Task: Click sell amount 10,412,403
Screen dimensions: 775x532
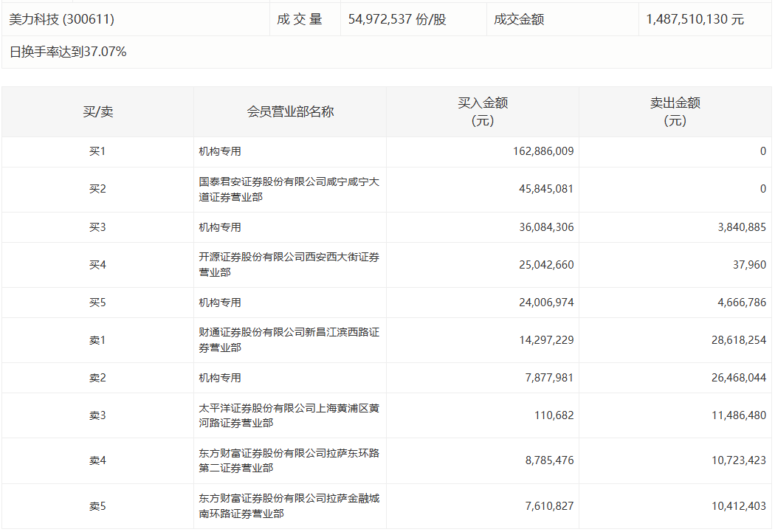Action: click(739, 506)
